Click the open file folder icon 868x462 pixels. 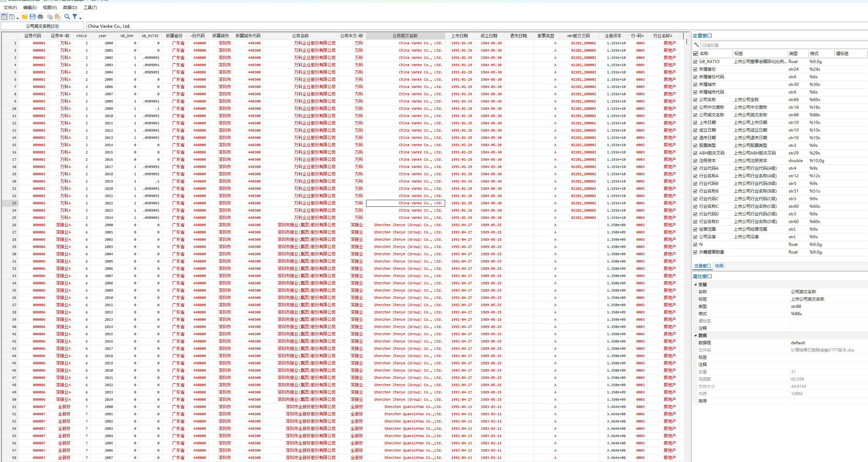(25, 17)
